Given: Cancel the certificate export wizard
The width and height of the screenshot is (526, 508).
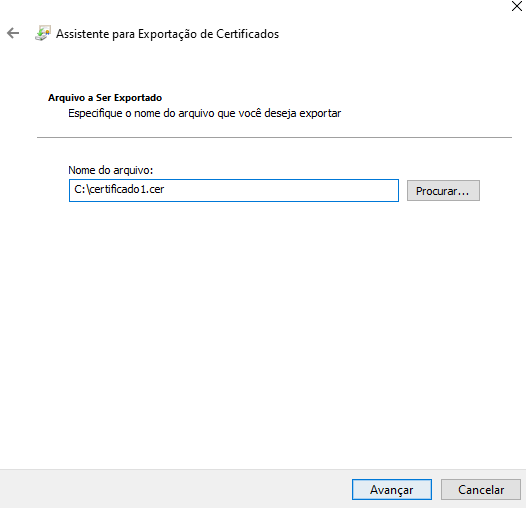Looking at the screenshot, I should coord(481,490).
